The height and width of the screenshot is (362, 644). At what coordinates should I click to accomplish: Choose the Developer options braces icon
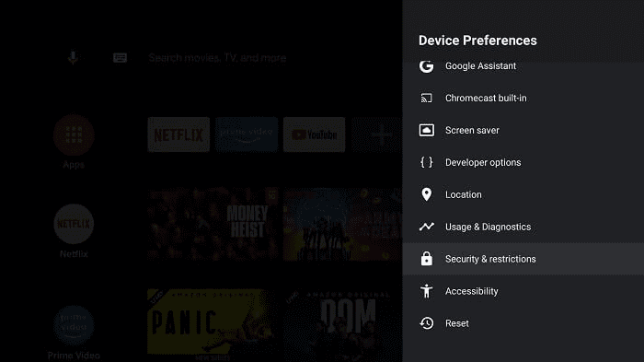click(x=426, y=162)
